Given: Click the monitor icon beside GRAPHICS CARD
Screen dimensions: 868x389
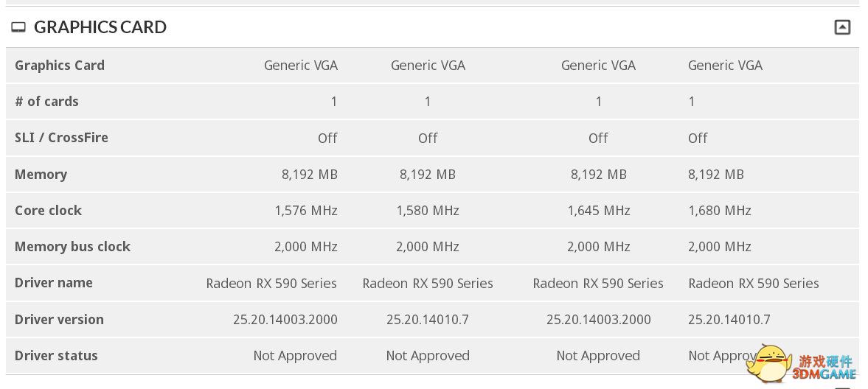Looking at the screenshot, I should click(18, 27).
